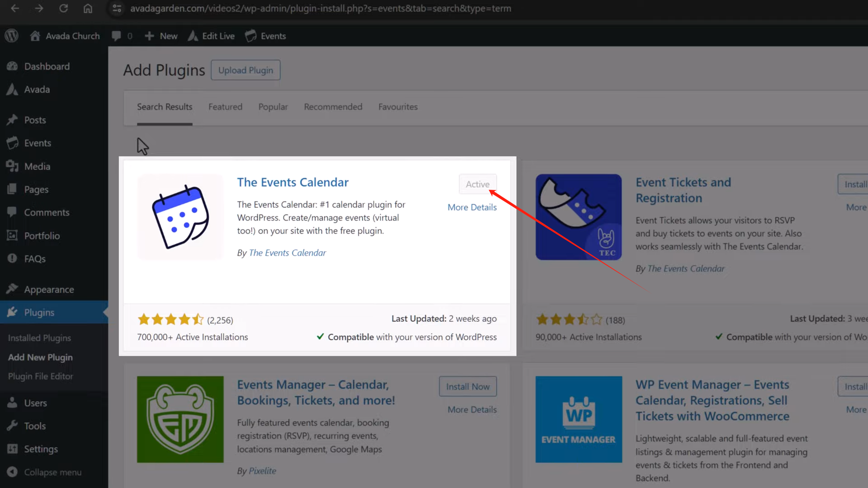The width and height of the screenshot is (868, 488).
Task: Open Settings via the sliders icon
Action: (x=13, y=449)
